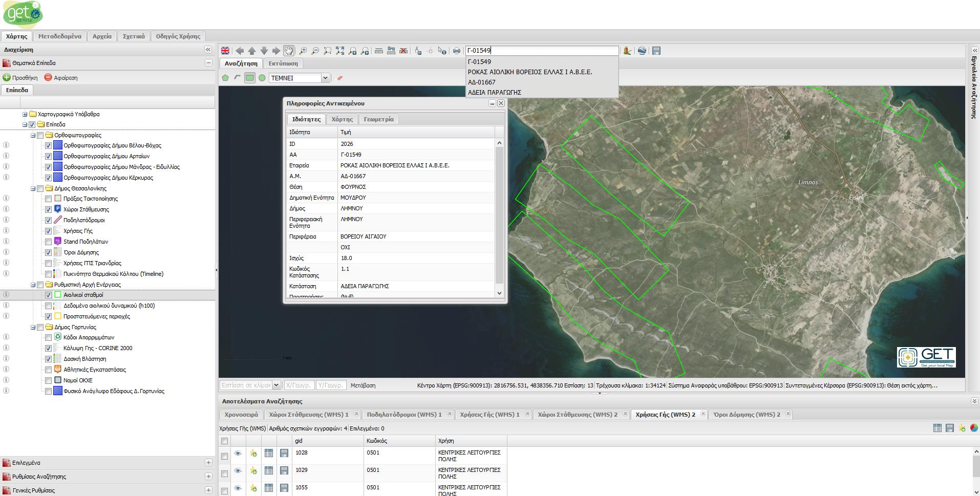Screen dimensions: 980x496
Task: Expand the Επιλεγμένα panel
Action: tap(208, 463)
